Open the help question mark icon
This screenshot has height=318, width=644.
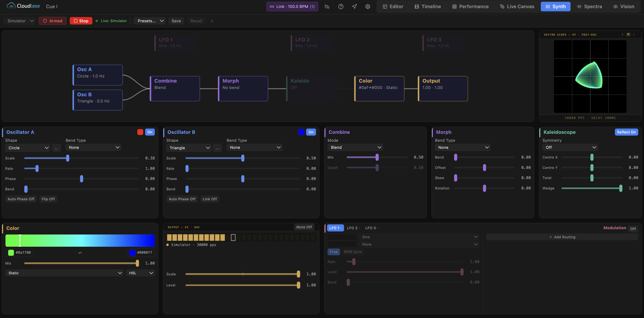[x=341, y=6]
